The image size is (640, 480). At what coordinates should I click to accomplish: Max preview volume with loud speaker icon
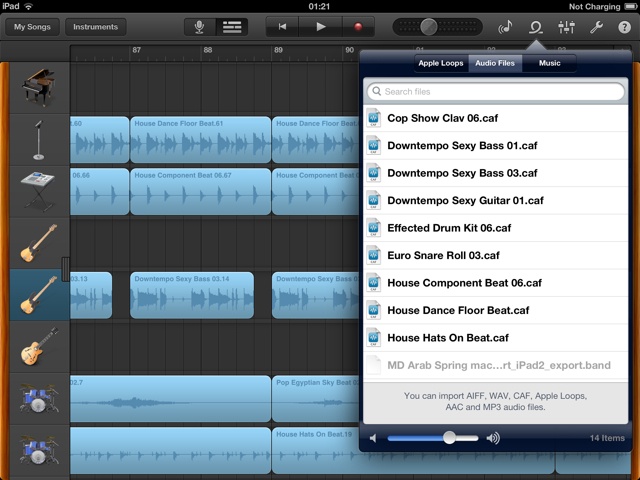(x=493, y=438)
